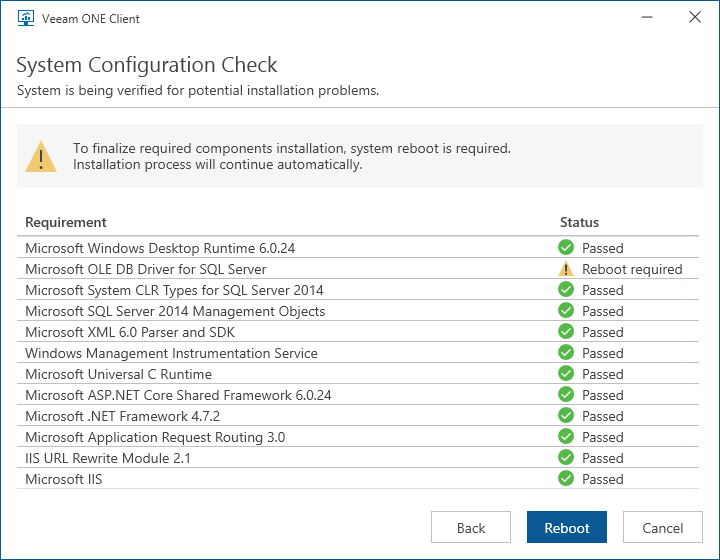The height and width of the screenshot is (560, 720).
Task: Click the Requirement column header
Action: point(66,222)
